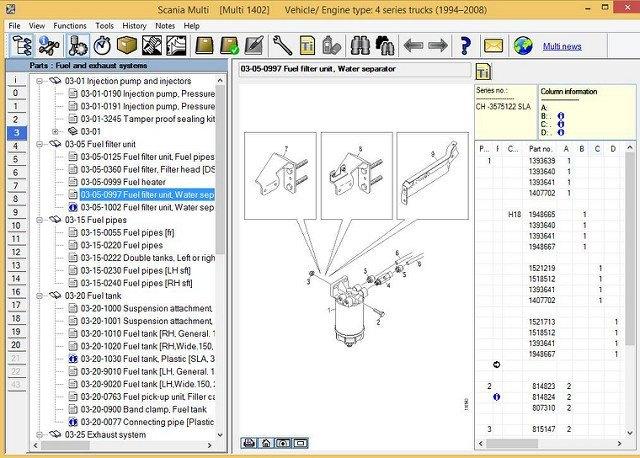The height and width of the screenshot is (458, 640).
Task: Click the home view icon below diagram
Action: click(x=266, y=443)
